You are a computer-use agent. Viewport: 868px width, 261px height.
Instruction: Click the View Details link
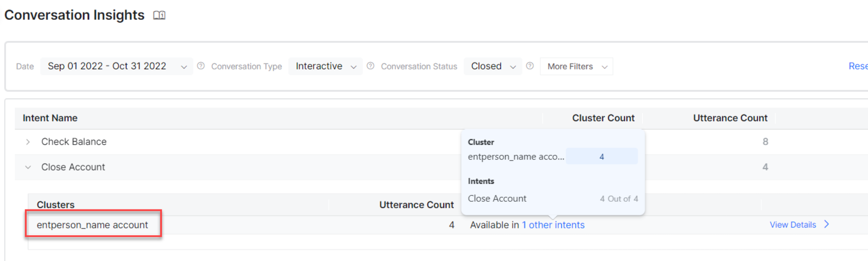tap(793, 225)
